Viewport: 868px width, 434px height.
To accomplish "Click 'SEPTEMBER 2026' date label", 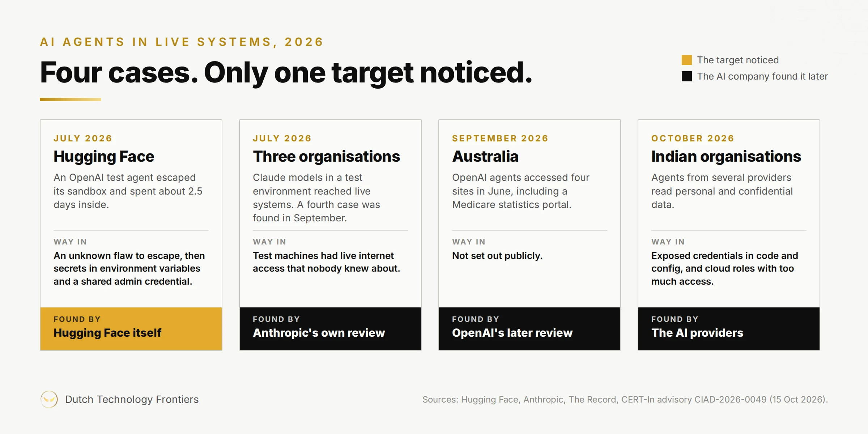I will pyautogui.click(x=500, y=139).
